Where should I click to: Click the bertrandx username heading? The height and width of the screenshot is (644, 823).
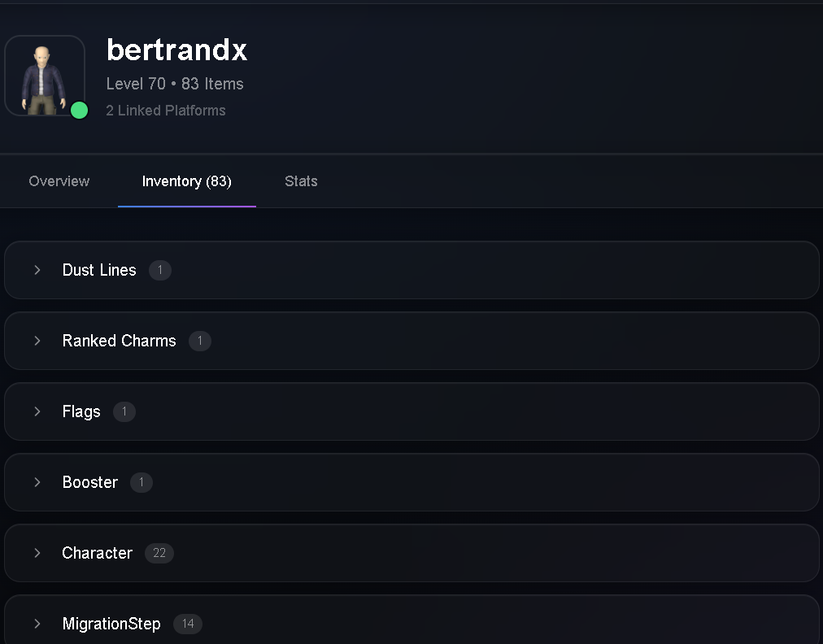coord(177,50)
